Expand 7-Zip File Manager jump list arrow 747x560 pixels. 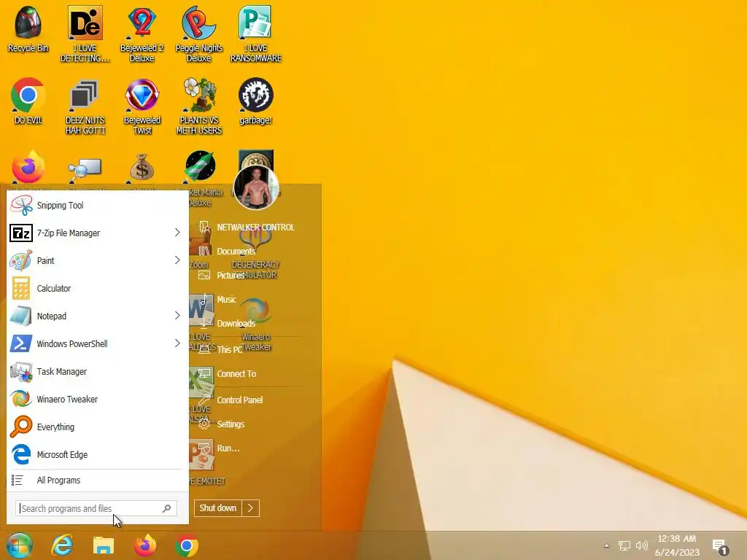point(177,233)
